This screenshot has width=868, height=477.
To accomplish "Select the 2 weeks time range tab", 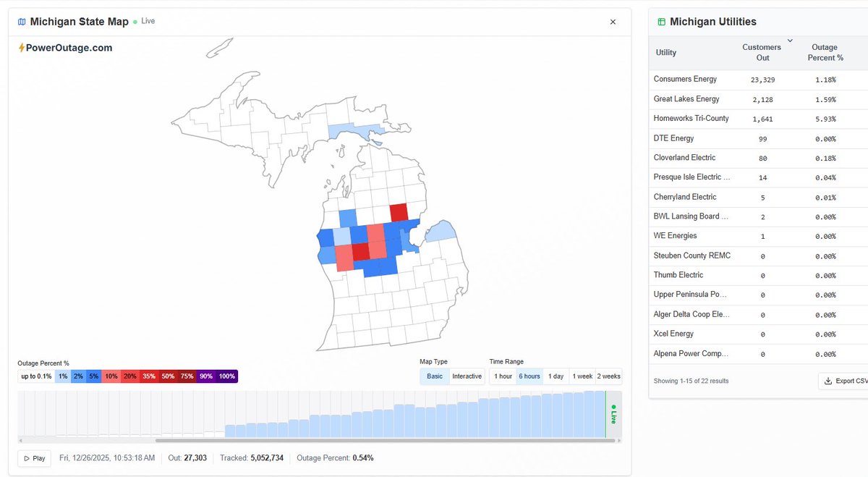I will point(608,376).
